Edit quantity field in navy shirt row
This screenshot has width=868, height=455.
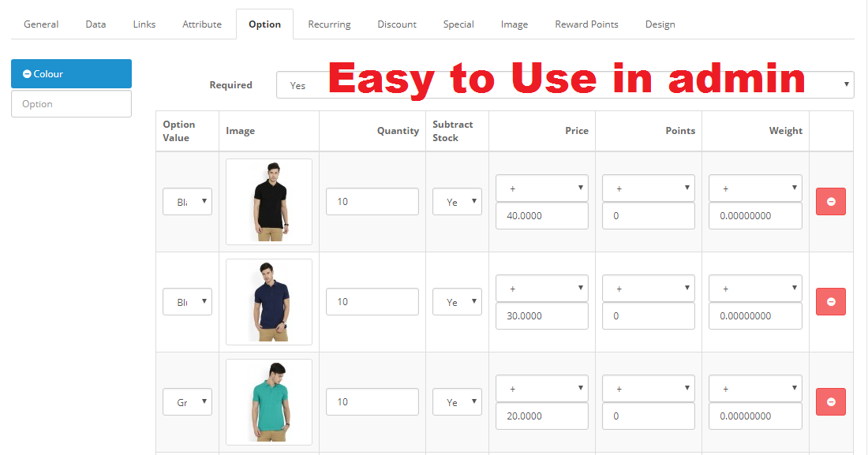click(372, 302)
